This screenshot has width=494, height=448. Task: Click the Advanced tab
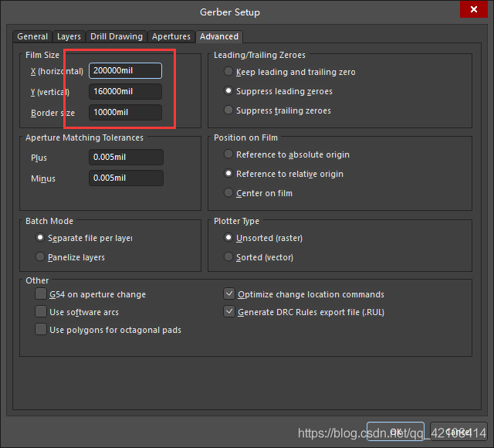219,36
